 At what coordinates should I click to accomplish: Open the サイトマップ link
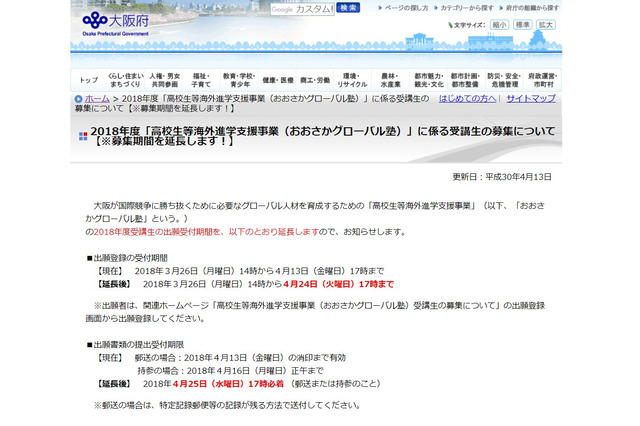[531, 99]
